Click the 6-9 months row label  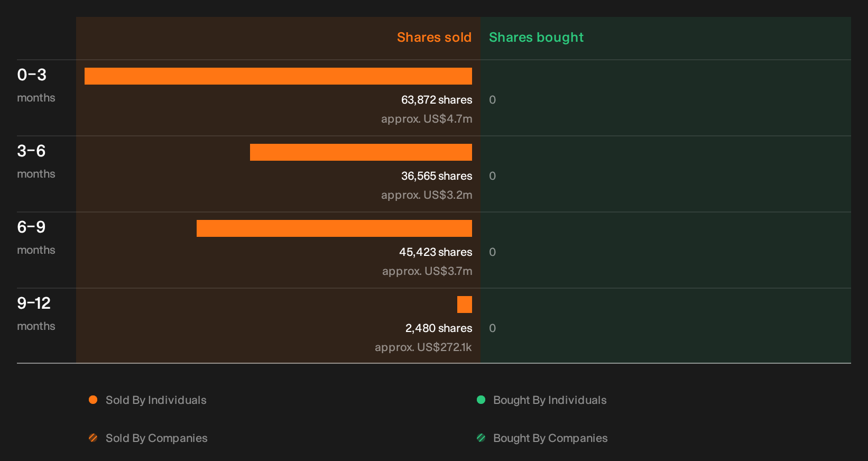(36, 237)
